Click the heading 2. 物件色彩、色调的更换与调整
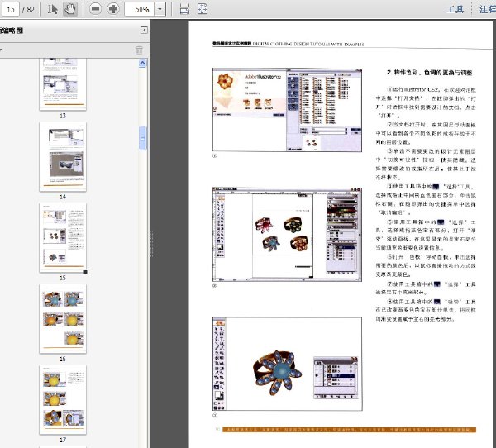Screen dimensions: 496x448 pyautogui.click(x=429, y=73)
